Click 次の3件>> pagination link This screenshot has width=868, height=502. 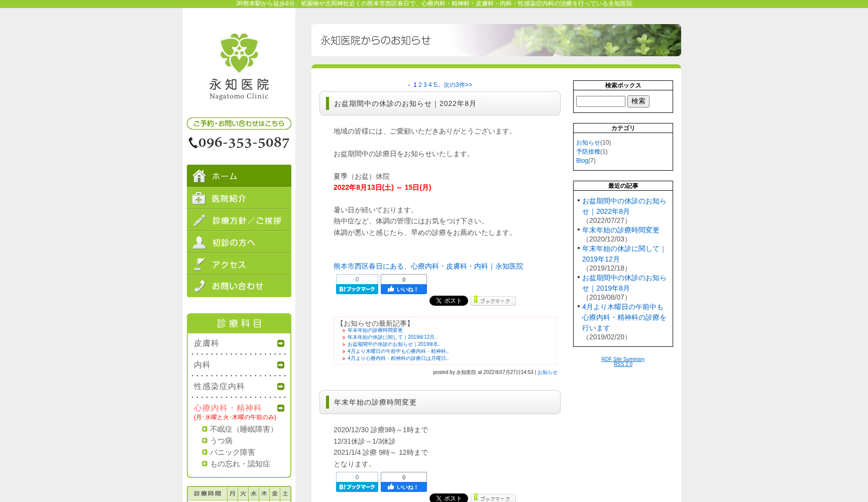(x=457, y=85)
